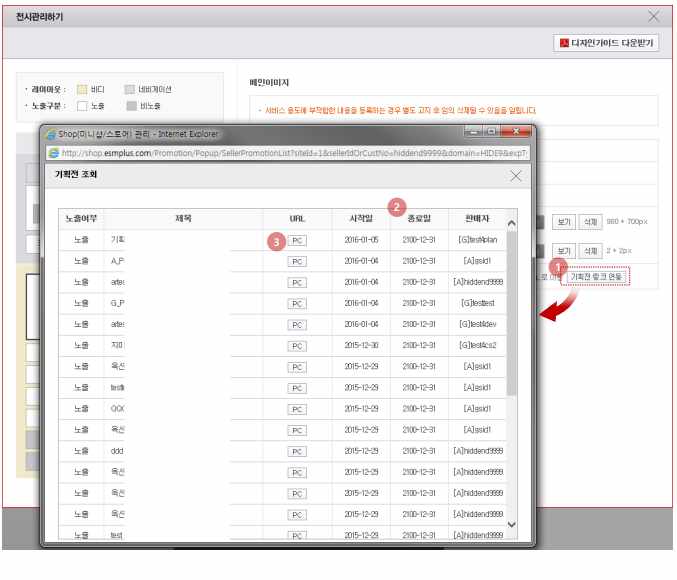677x580 pixels.
Task: Click the IE icon in popup title bar
Action: (51, 134)
